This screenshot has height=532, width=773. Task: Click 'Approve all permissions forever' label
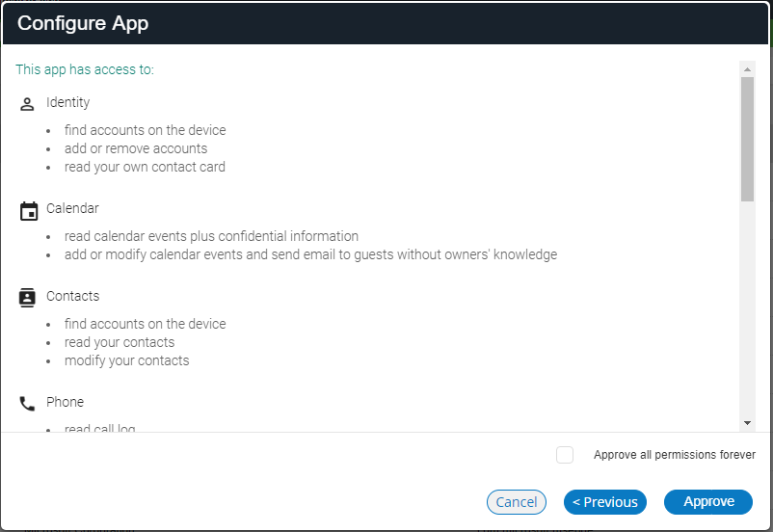pyautogui.click(x=675, y=455)
